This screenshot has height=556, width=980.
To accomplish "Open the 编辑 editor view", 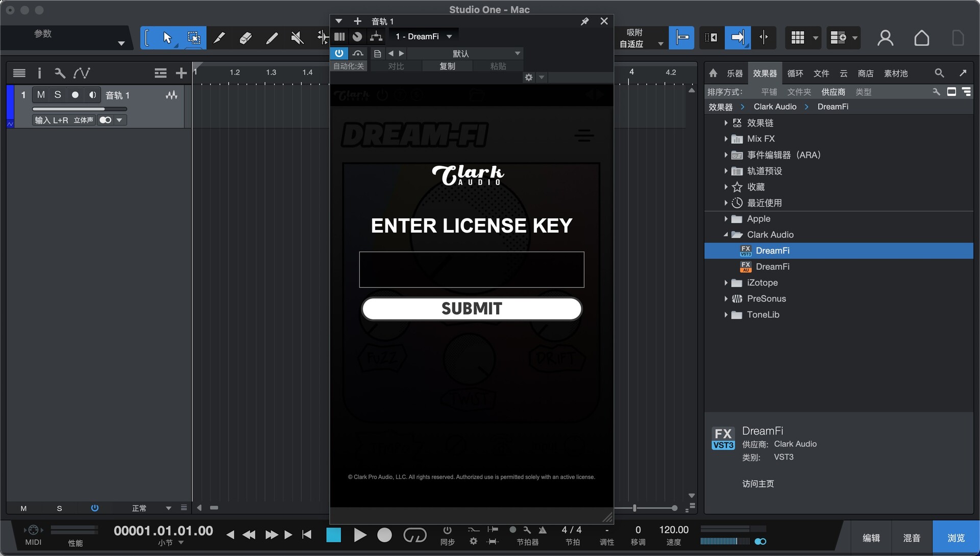I will point(871,538).
